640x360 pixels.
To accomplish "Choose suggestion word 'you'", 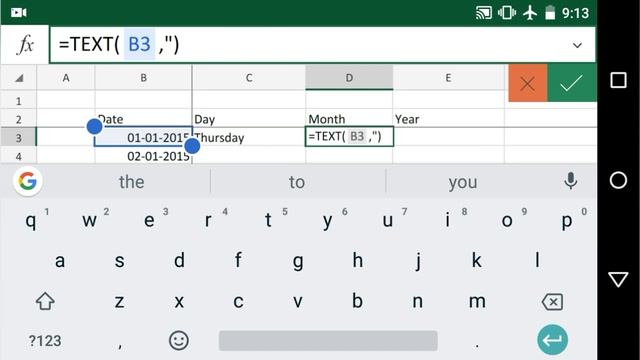I will (x=463, y=182).
